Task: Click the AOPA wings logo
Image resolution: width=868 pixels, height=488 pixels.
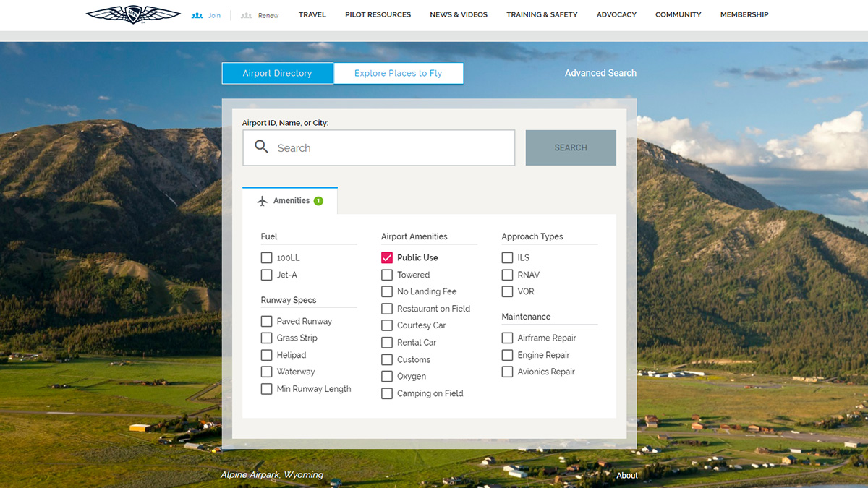Action: (132, 14)
